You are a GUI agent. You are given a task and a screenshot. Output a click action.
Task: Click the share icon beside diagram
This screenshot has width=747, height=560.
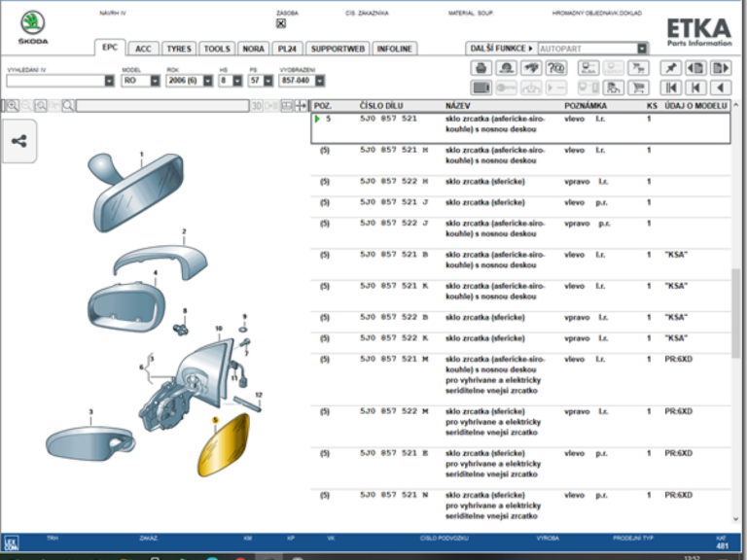click(19, 141)
